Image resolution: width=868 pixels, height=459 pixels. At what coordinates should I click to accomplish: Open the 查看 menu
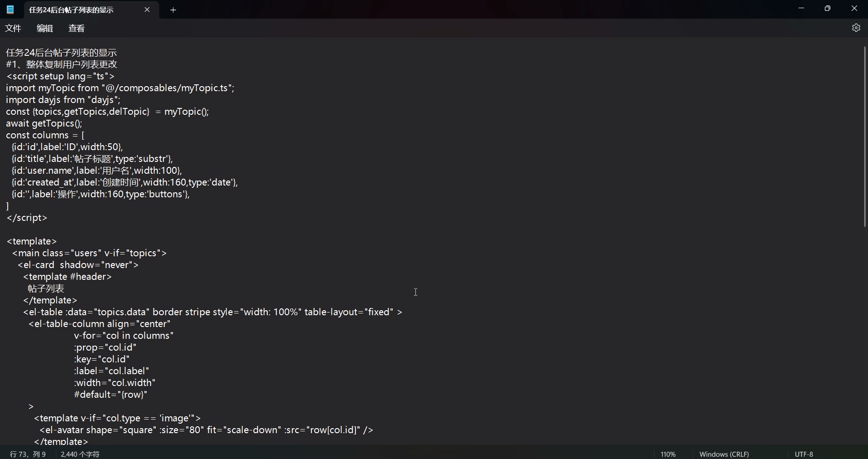[x=76, y=28]
